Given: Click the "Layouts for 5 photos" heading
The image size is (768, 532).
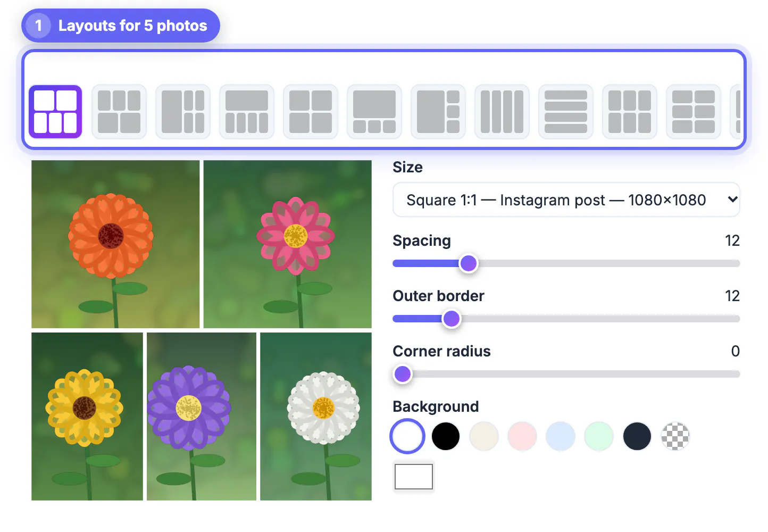Looking at the screenshot, I should (x=133, y=26).
